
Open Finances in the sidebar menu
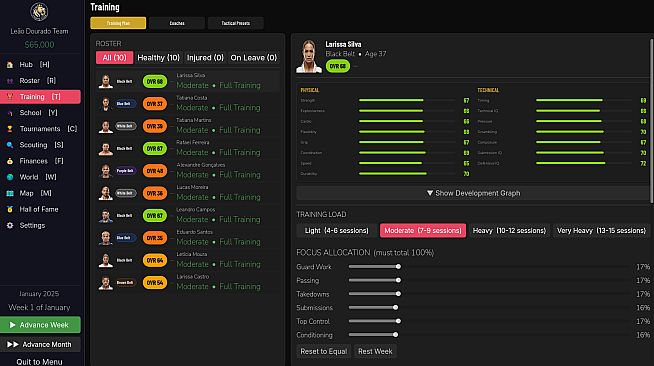point(40,161)
